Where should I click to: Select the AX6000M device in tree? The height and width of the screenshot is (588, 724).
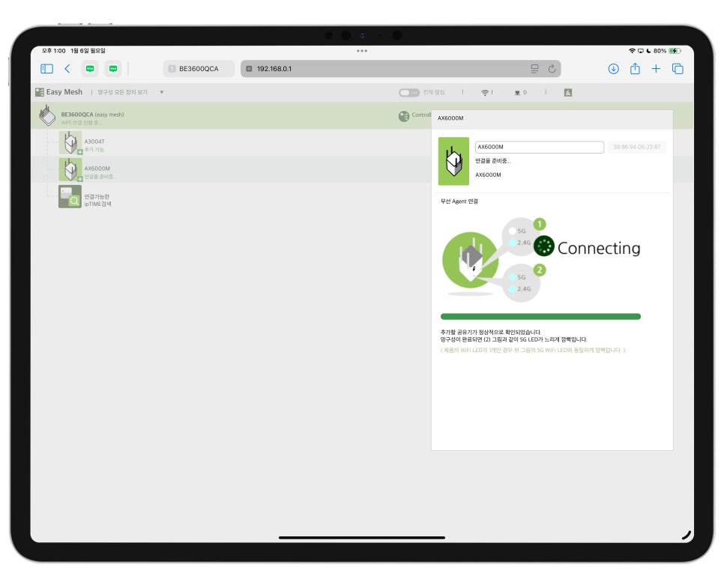(231, 169)
